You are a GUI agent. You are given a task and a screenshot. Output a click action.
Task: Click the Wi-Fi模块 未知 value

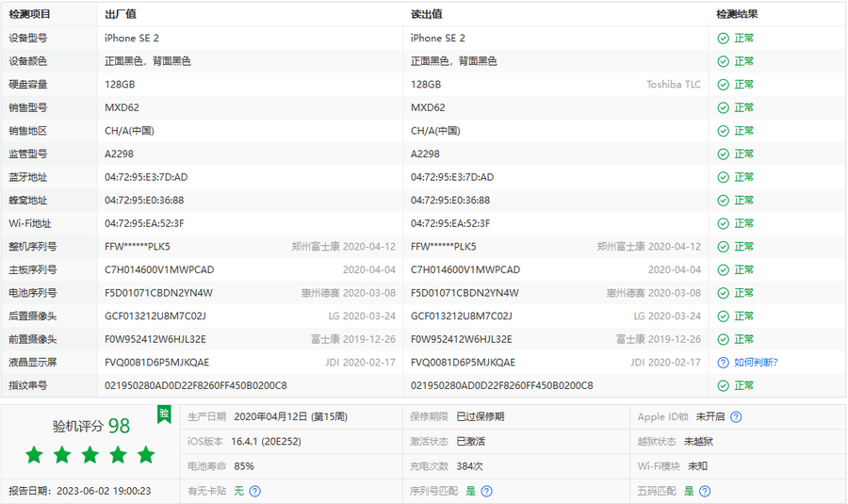click(697, 466)
